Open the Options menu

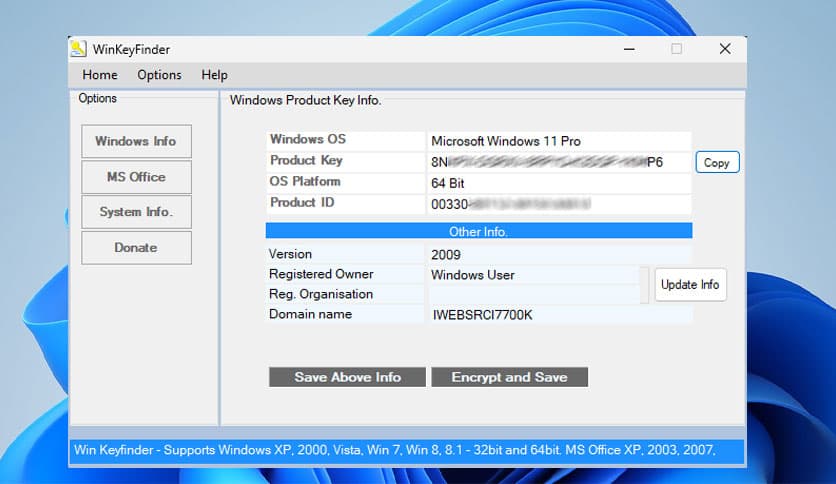pyautogui.click(x=159, y=75)
